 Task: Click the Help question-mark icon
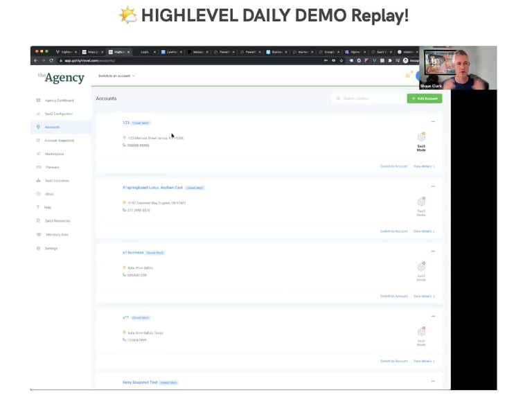point(38,207)
